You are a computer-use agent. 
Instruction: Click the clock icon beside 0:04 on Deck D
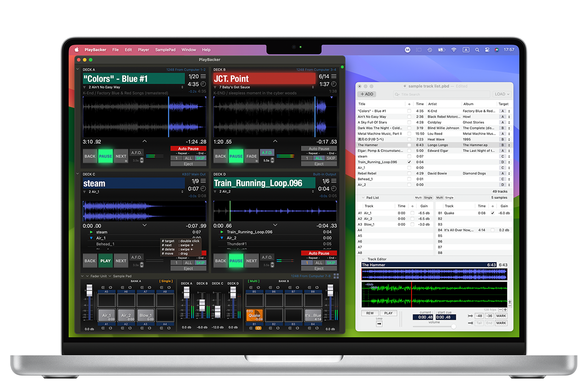point(334,189)
